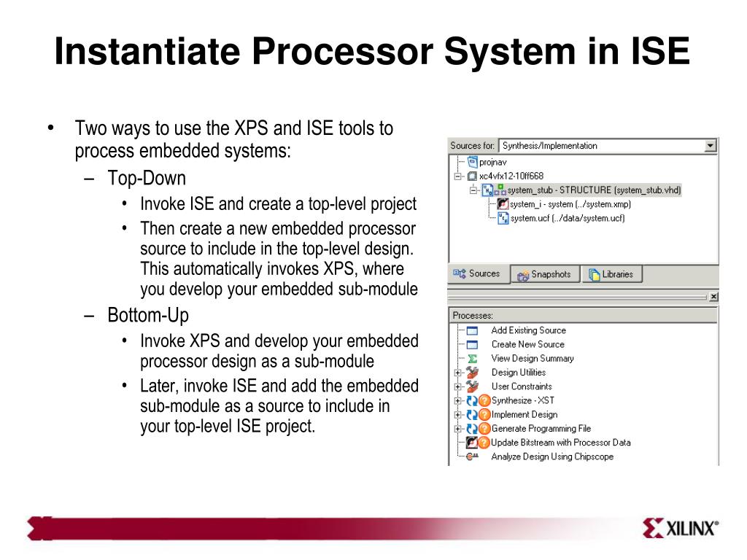Expand the User Constraints node
Viewport: 747px width, 560px height.
pyautogui.click(x=458, y=386)
